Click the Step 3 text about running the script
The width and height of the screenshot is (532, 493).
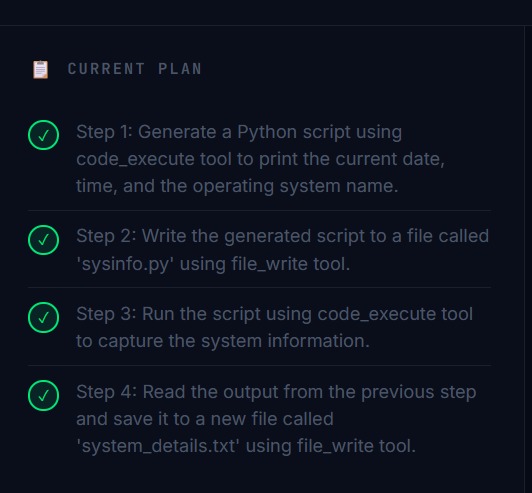point(274,327)
